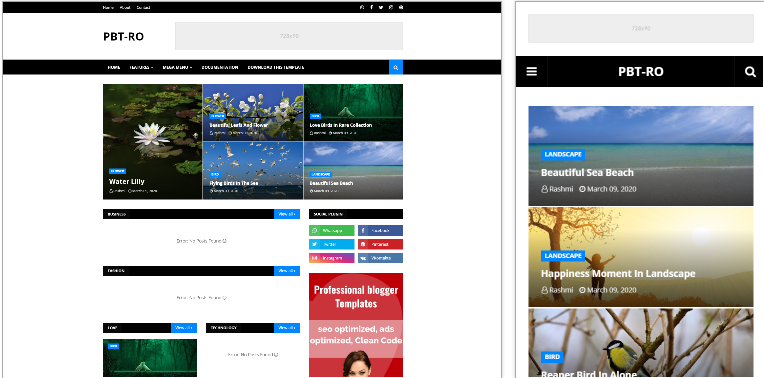The height and width of the screenshot is (378, 764).
Task: Open the Beautiful Sea Beach title in the mobile preview
Action: coord(587,172)
